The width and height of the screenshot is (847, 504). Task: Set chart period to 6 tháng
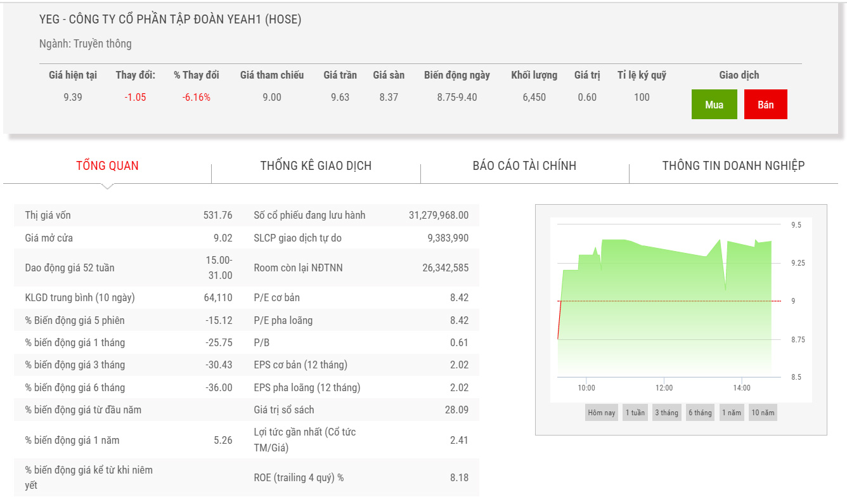700,413
